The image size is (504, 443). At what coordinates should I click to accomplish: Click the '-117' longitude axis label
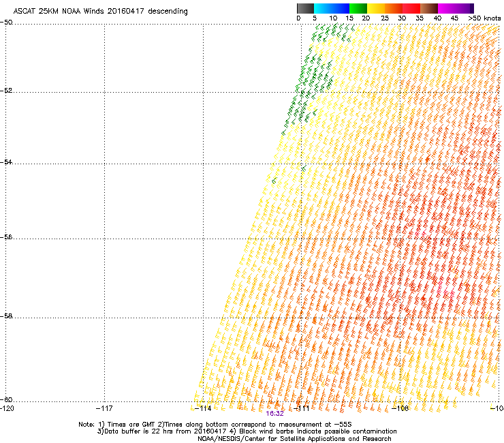104,408
